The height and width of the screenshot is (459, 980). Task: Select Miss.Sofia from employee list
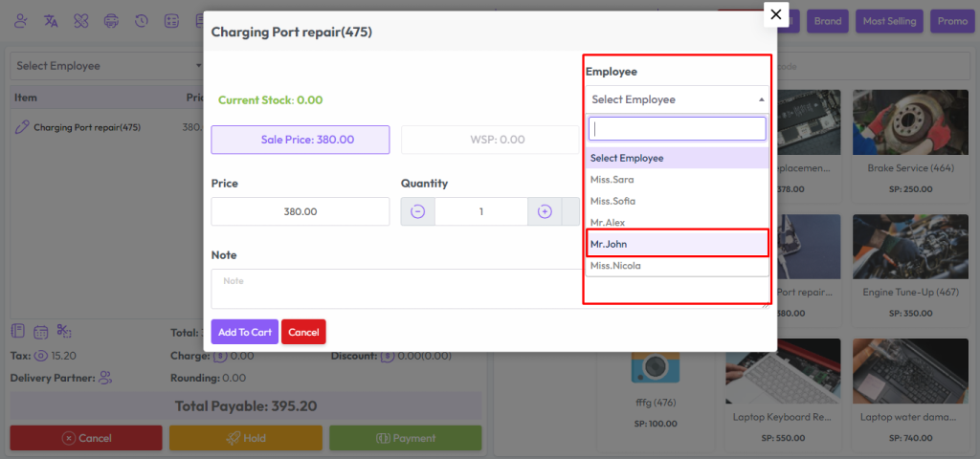point(678,201)
